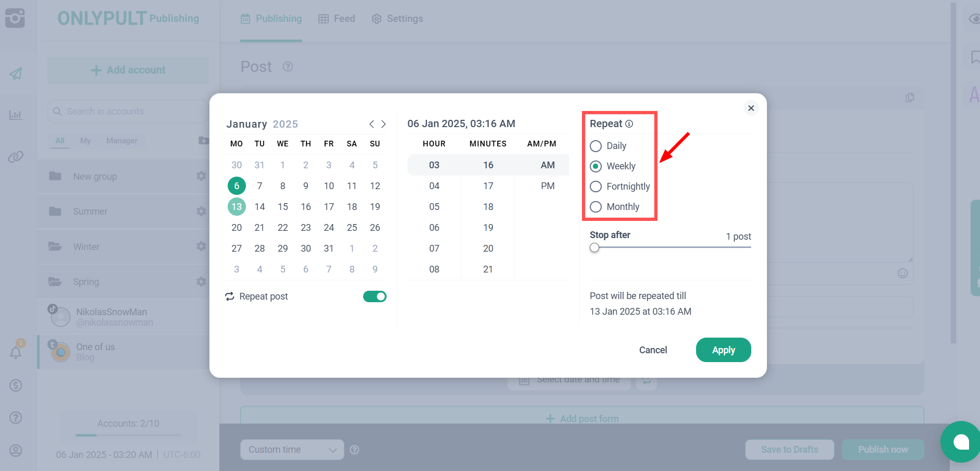
Task: Click the billing dollar icon in sidebar
Action: [16, 386]
